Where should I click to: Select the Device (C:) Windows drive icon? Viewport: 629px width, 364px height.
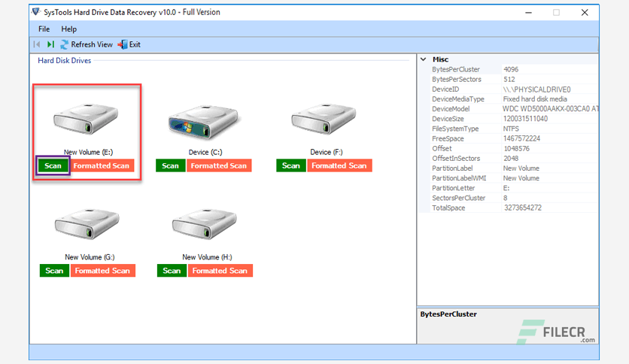pos(204,122)
